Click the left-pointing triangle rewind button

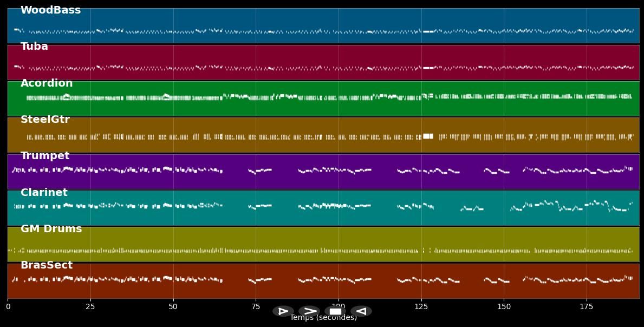(361, 311)
